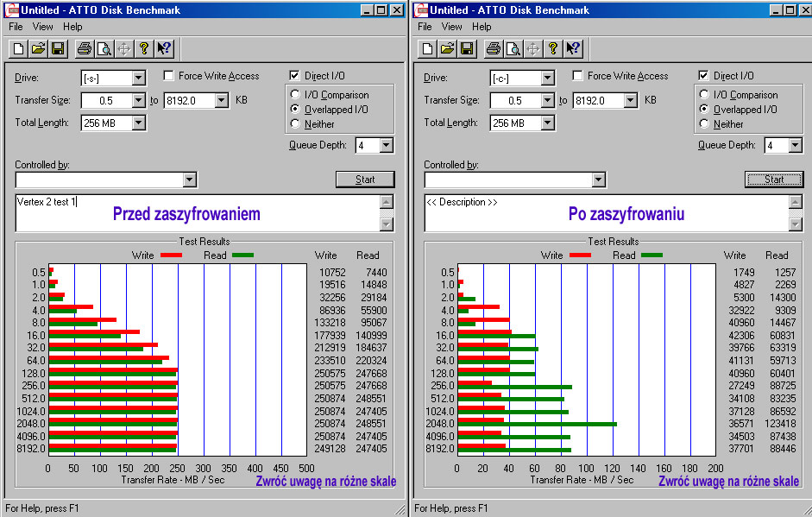Click the move-arrows toolbar icon, left window

[124, 48]
